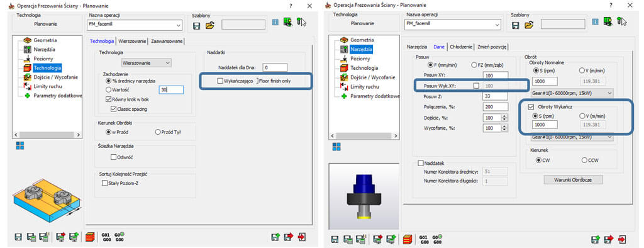
Task: Click the save template icon in left dialog's Szablony
Action: click(197, 25)
